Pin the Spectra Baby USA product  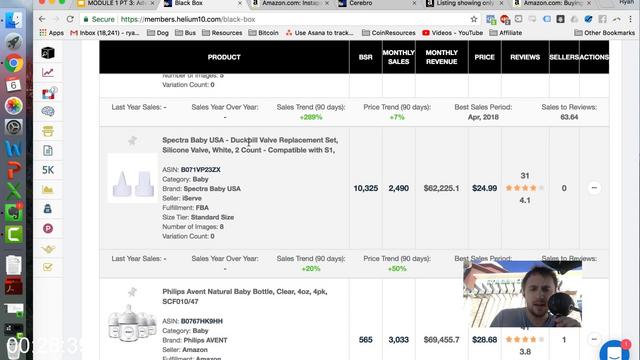(132, 141)
